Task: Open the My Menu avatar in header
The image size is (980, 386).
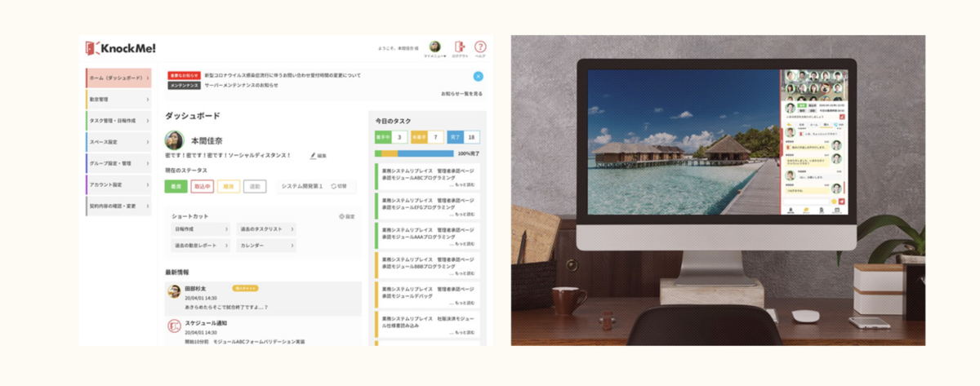Action: [435, 47]
